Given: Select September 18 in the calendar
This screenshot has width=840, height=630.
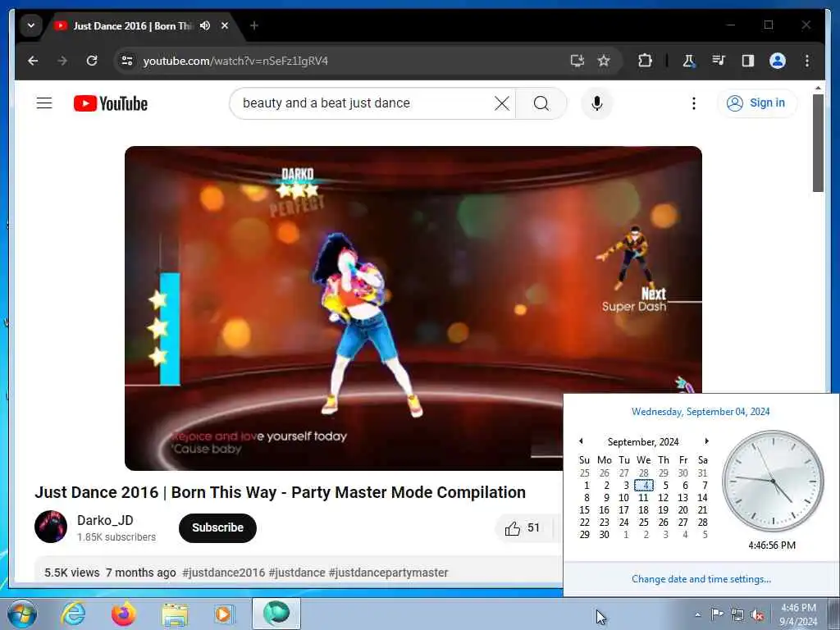Looking at the screenshot, I should coord(643,510).
